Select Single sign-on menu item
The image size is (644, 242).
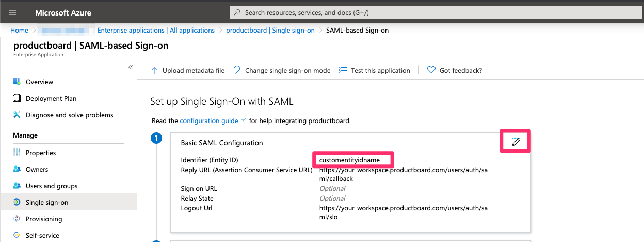[46, 202]
